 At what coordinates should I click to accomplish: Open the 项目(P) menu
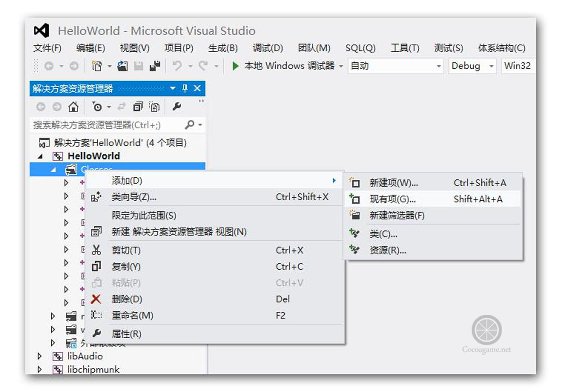click(x=179, y=48)
